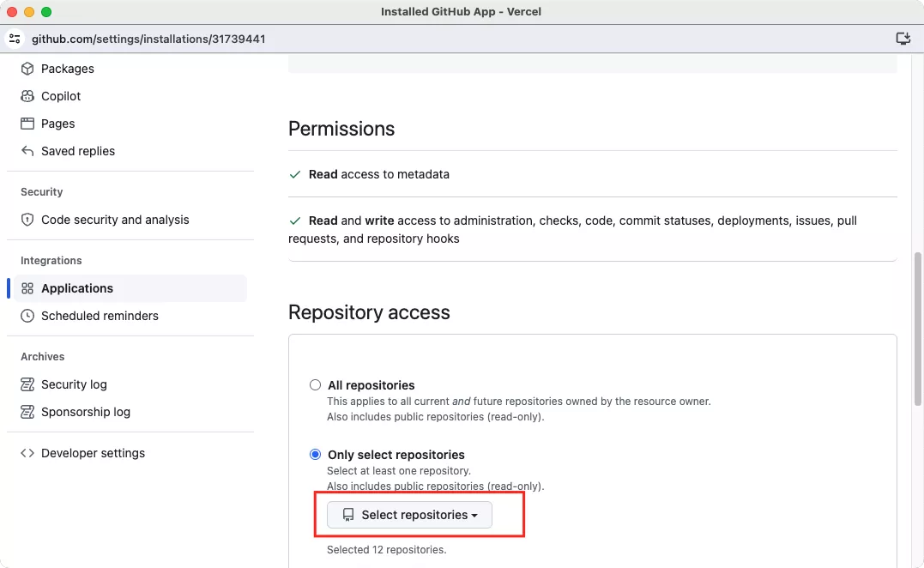Open Code security and analysis settings
The width and height of the screenshot is (924, 568).
coord(115,220)
